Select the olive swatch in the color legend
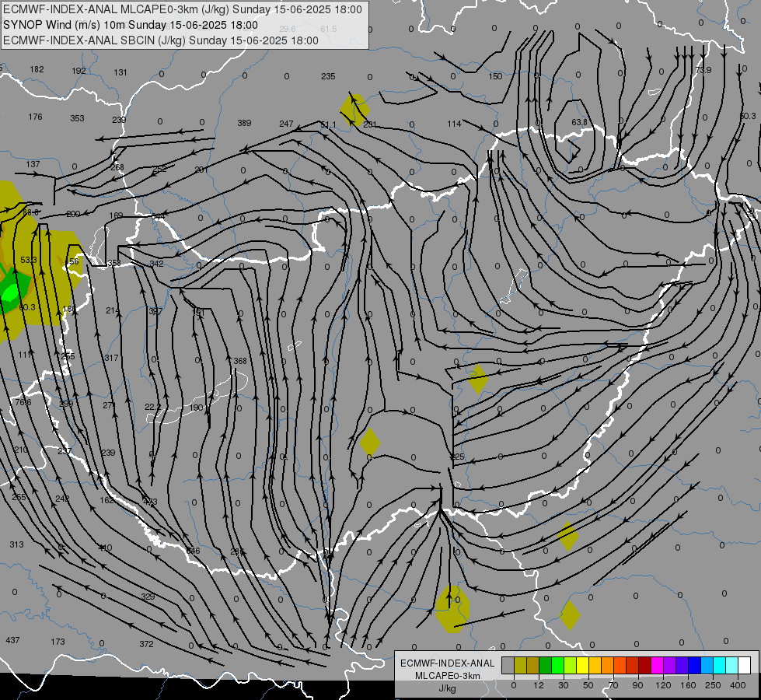The width and height of the screenshot is (761, 700). click(520, 665)
